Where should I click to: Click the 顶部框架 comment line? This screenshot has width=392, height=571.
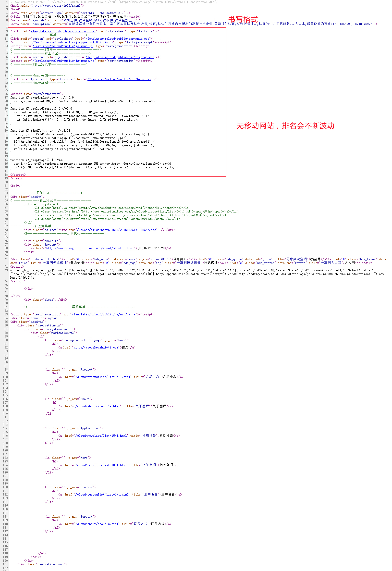46,193
